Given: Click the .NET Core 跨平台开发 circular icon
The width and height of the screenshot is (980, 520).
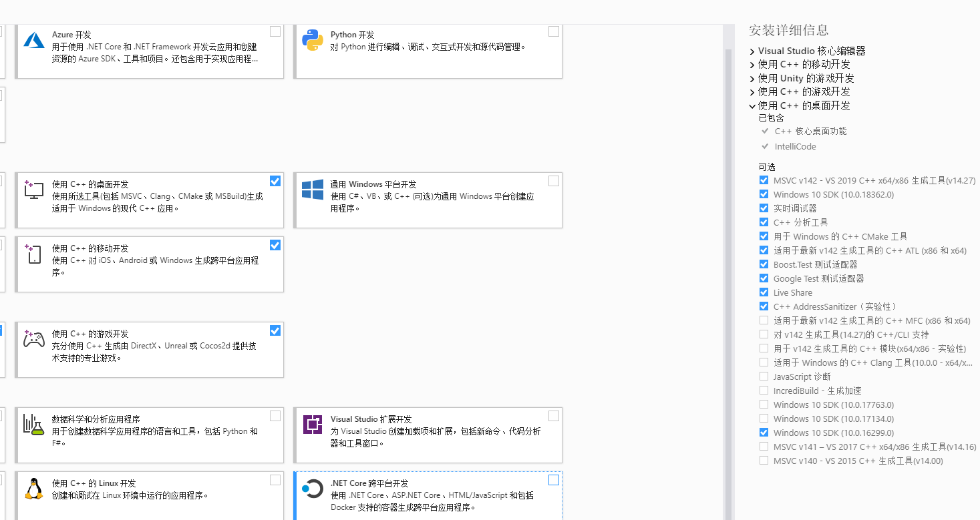Looking at the screenshot, I should point(313,489).
